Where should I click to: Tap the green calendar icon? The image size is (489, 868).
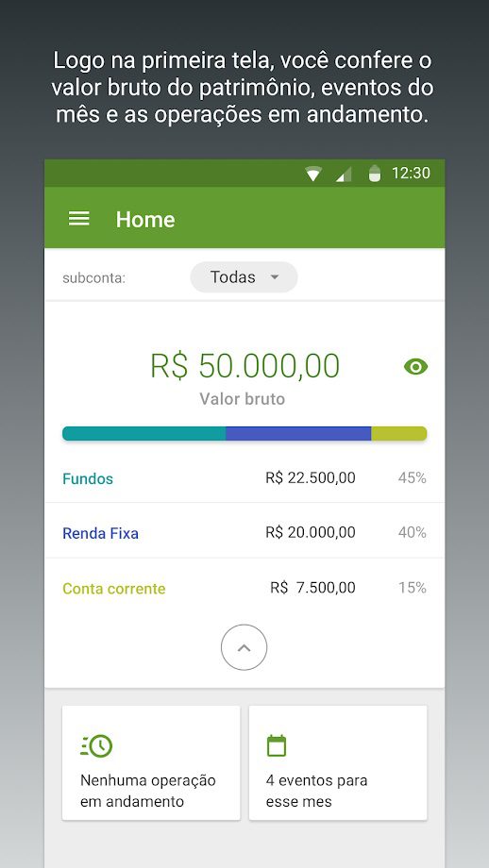[277, 745]
